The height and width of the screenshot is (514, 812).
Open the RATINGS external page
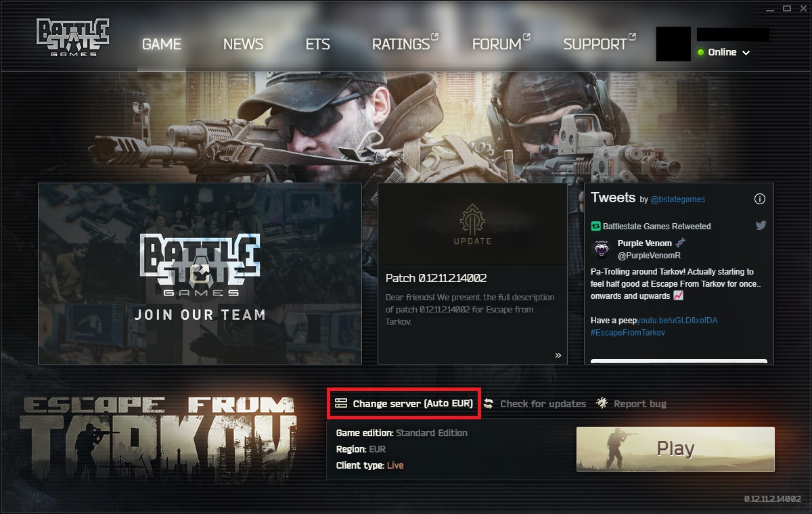click(405, 43)
